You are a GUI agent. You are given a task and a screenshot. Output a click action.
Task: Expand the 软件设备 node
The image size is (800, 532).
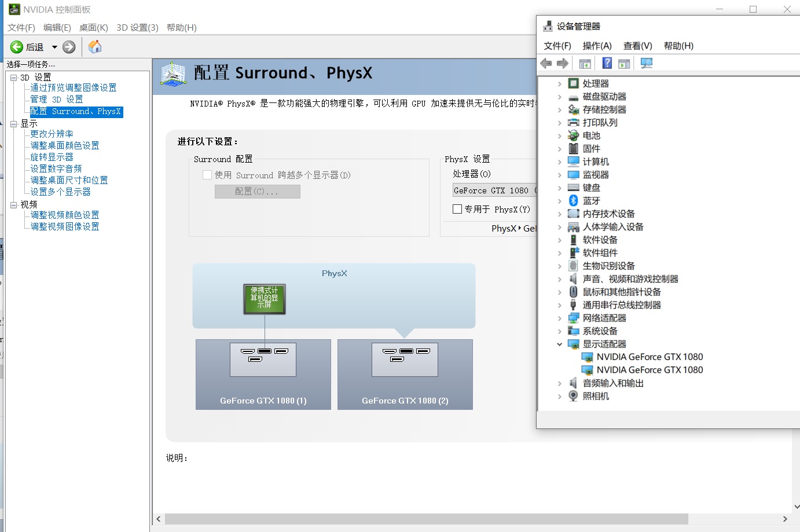pyautogui.click(x=559, y=240)
